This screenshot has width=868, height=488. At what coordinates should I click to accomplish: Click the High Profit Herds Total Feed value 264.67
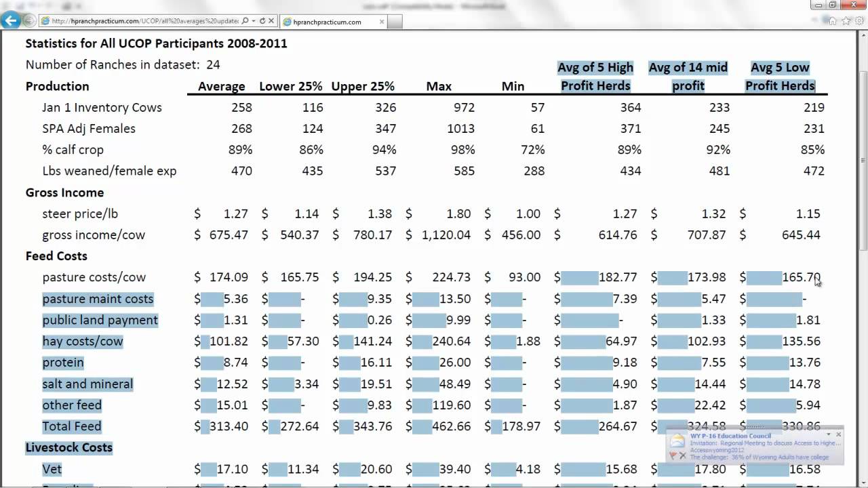pyautogui.click(x=617, y=426)
